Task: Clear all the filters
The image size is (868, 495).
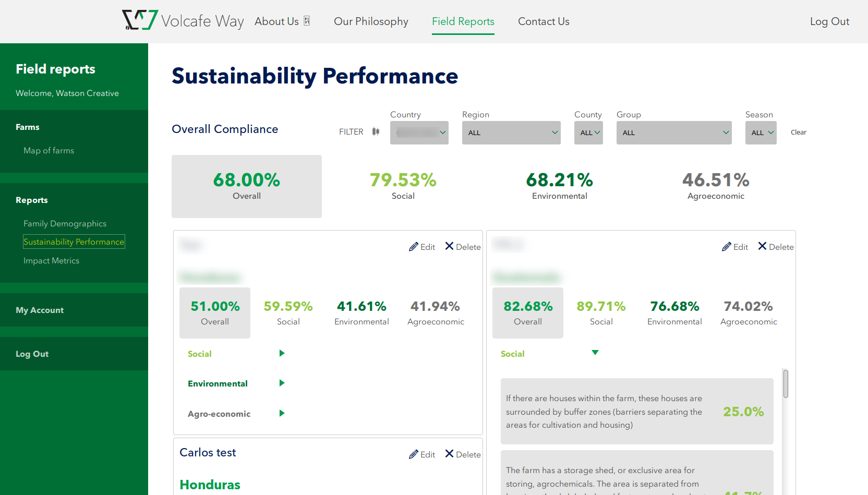Action: 798,132
